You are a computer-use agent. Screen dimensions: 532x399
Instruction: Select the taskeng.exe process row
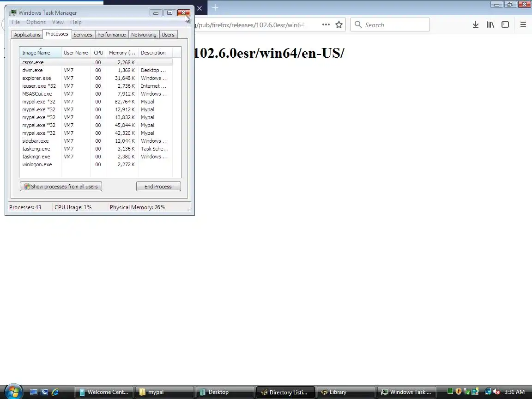96,149
